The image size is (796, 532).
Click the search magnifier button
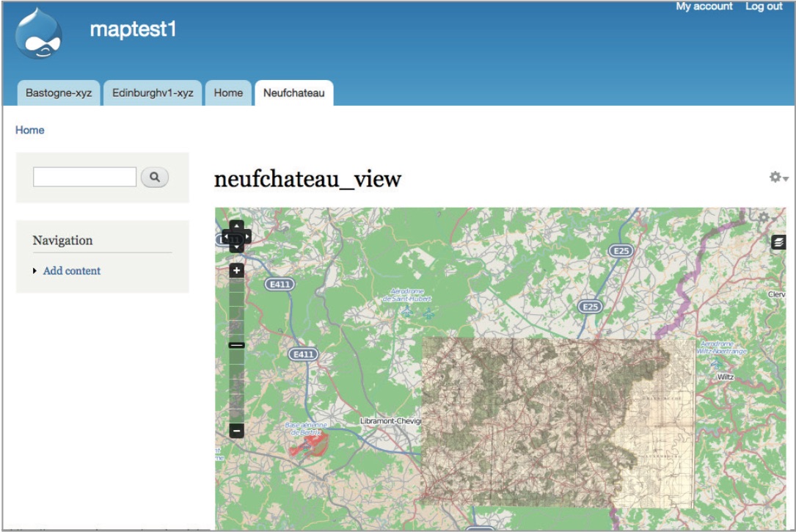(154, 177)
